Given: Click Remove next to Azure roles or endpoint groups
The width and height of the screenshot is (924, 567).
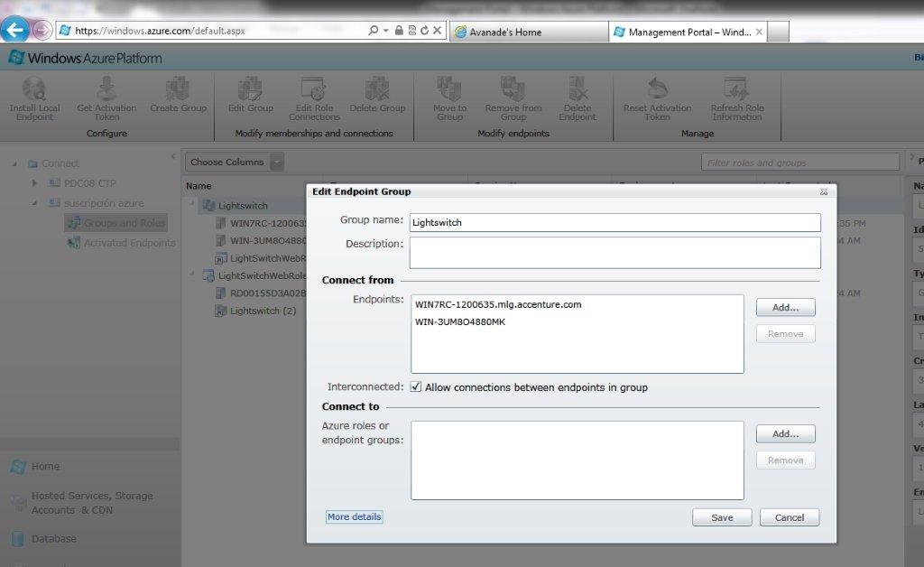Looking at the screenshot, I should pyautogui.click(x=786, y=460).
